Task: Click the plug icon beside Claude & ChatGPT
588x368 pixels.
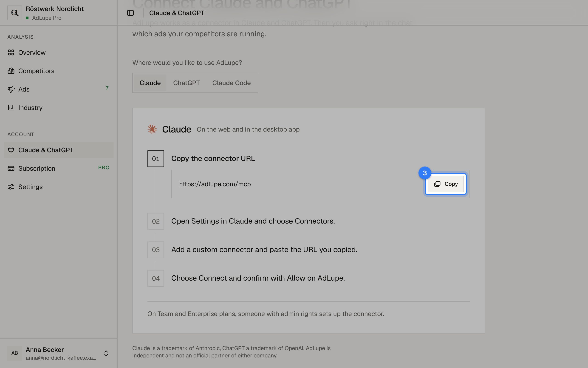Action: 11,150
